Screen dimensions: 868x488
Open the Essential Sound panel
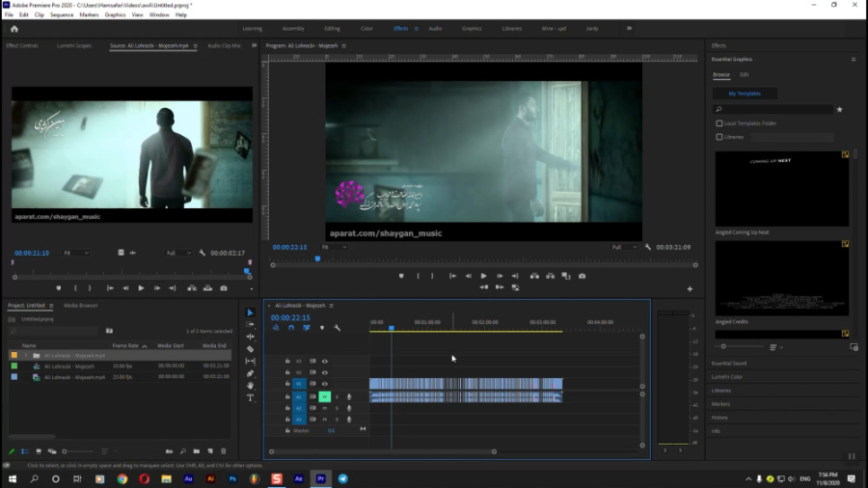tap(729, 364)
